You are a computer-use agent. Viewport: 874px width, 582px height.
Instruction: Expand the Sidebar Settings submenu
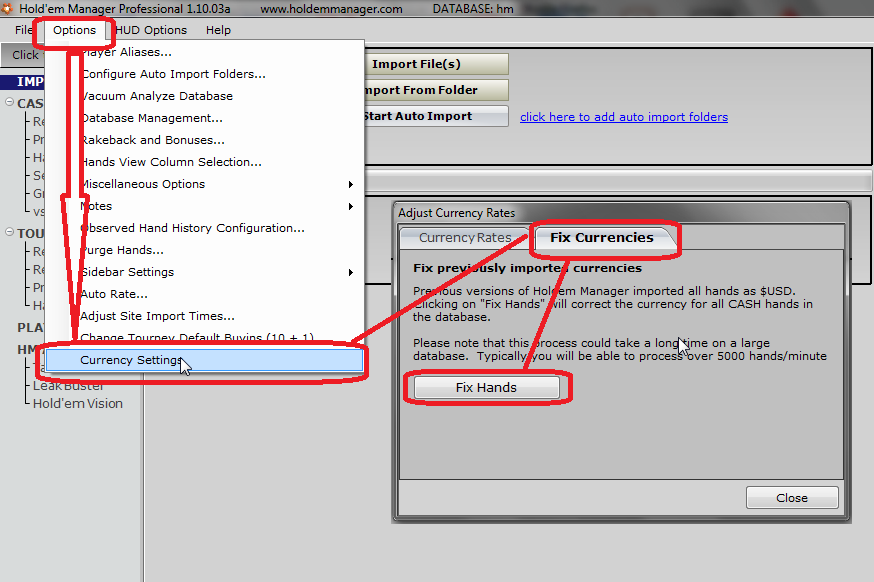(x=205, y=272)
